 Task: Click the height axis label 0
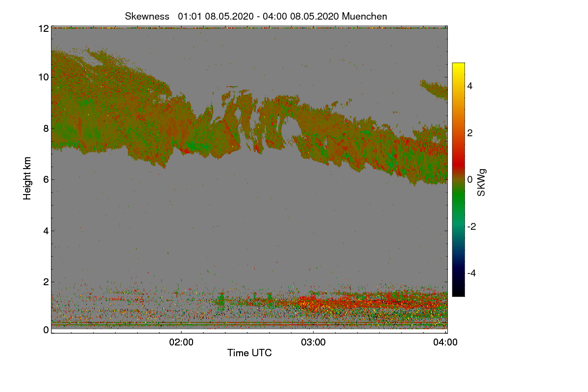[x=46, y=330]
